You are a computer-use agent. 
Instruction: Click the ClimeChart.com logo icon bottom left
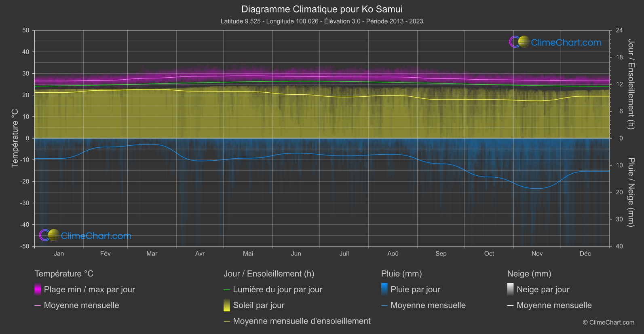point(49,235)
